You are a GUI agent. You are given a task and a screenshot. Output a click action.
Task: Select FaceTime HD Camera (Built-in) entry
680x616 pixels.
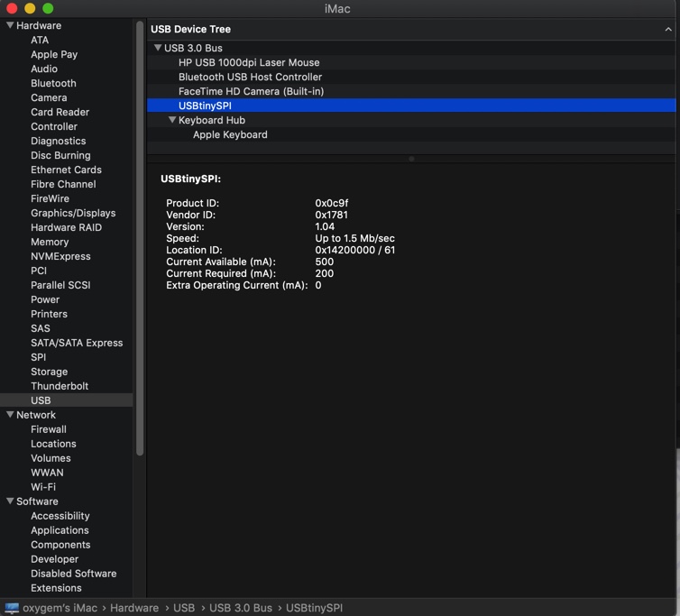pyautogui.click(x=251, y=91)
